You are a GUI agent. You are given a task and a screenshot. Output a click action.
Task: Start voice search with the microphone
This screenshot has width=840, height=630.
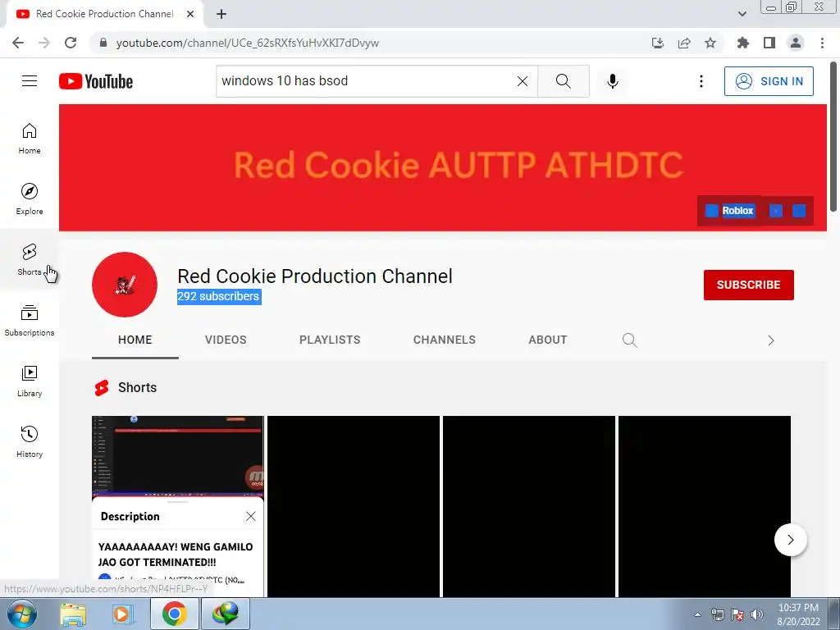612,81
